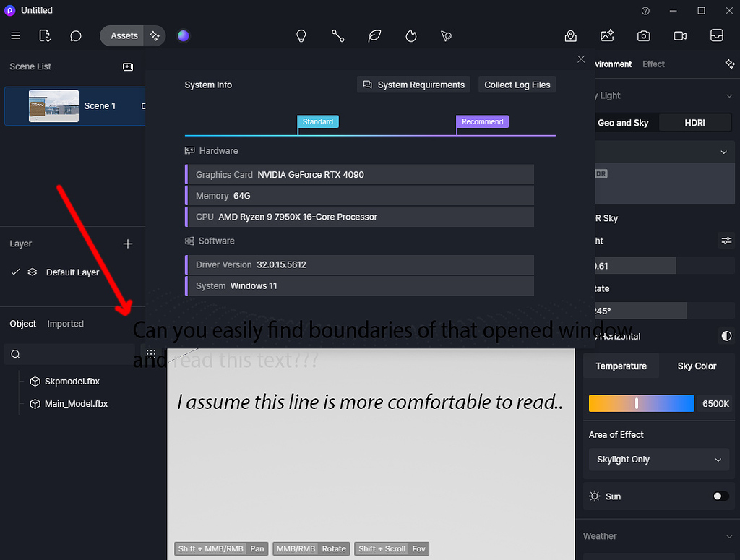Select the flame particle effects tool
The height and width of the screenshot is (560, 740).
coord(410,35)
